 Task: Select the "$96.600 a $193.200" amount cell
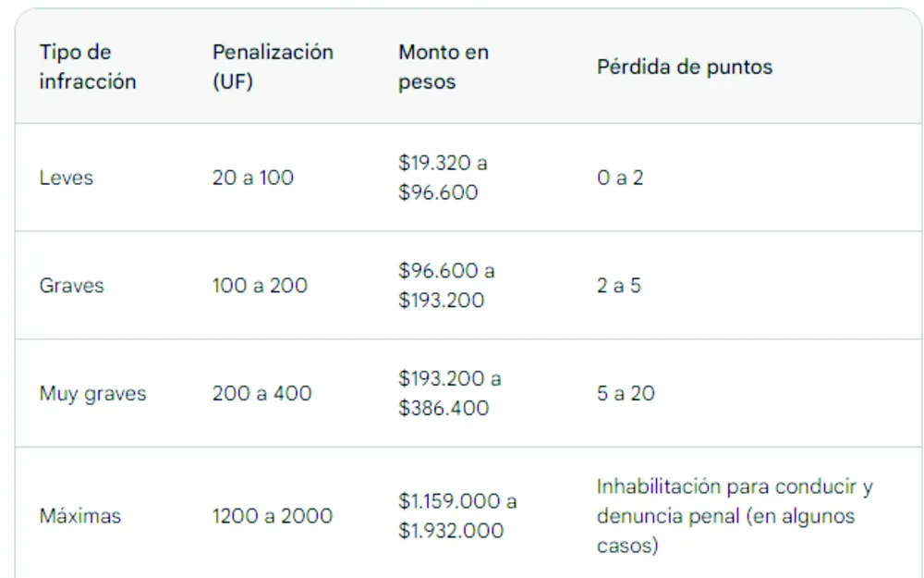point(446,286)
